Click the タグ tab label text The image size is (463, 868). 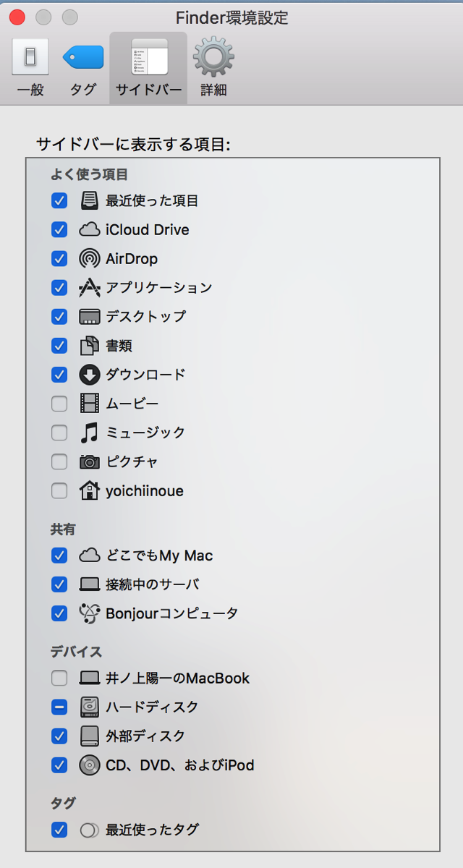(83, 90)
